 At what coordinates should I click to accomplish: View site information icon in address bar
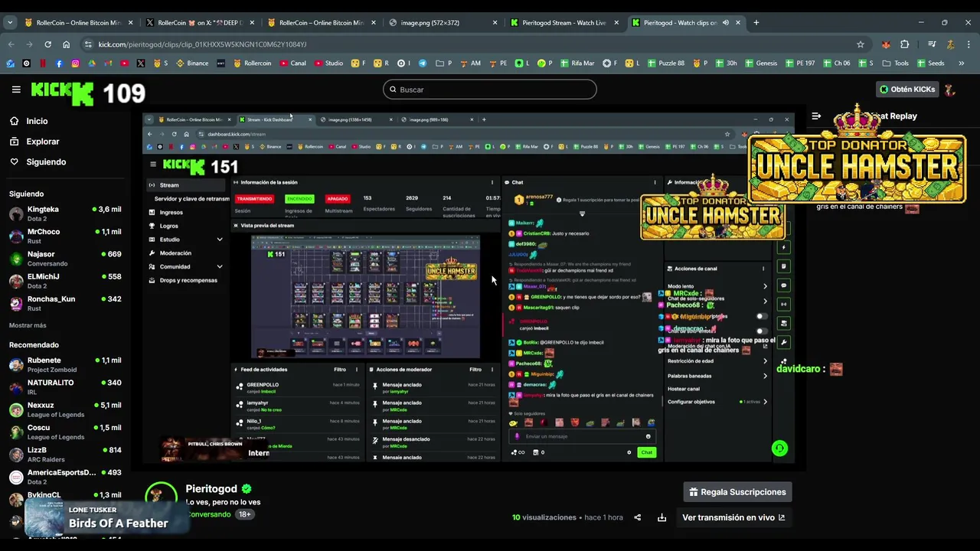tap(89, 44)
